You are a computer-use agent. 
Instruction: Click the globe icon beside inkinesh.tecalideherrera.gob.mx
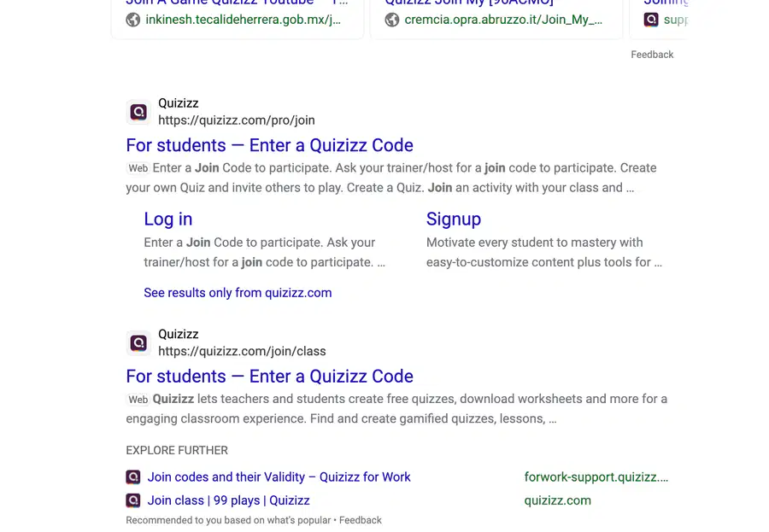(133, 20)
